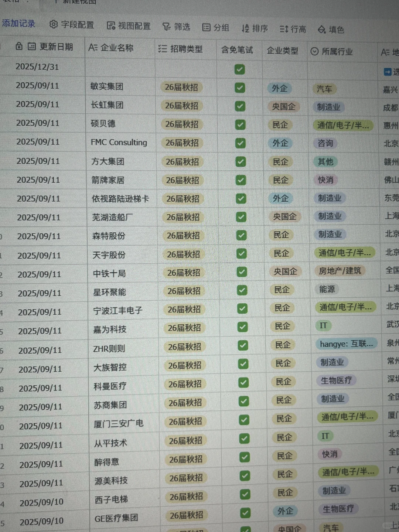Select 2025/09/10 date for 西子电梯
Image resolution: width=399 pixels, height=532 pixels.
(42, 502)
